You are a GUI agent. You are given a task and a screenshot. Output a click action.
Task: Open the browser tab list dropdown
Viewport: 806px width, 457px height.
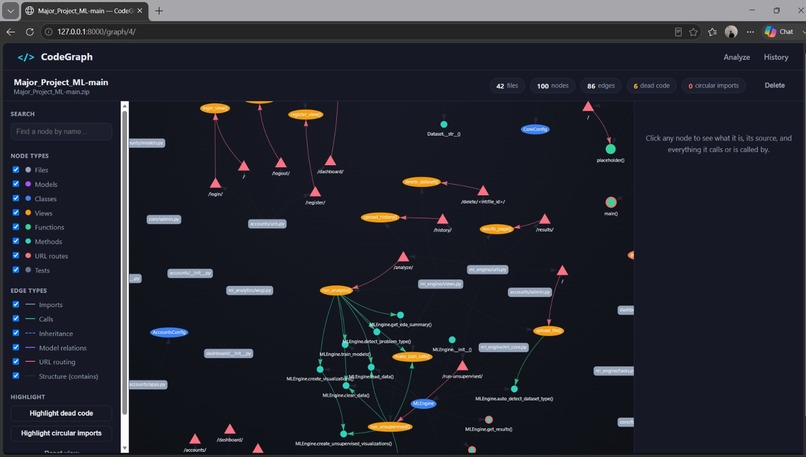10,11
